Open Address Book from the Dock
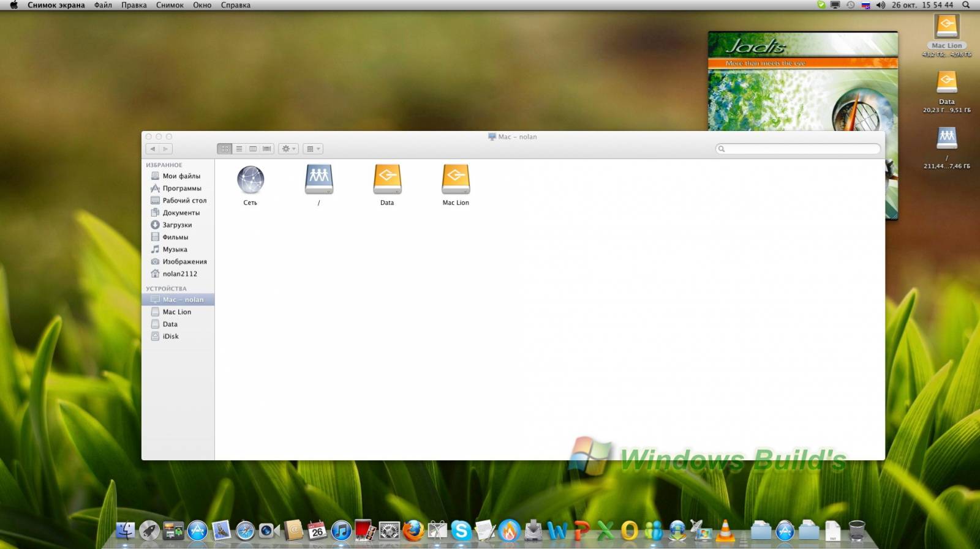Screen dimensions: 980x549 click(x=293, y=530)
